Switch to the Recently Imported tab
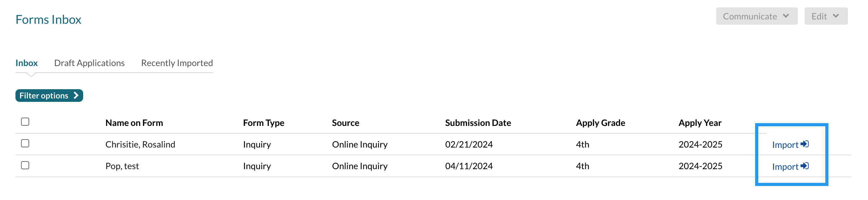The height and width of the screenshot is (200, 868). [x=177, y=63]
